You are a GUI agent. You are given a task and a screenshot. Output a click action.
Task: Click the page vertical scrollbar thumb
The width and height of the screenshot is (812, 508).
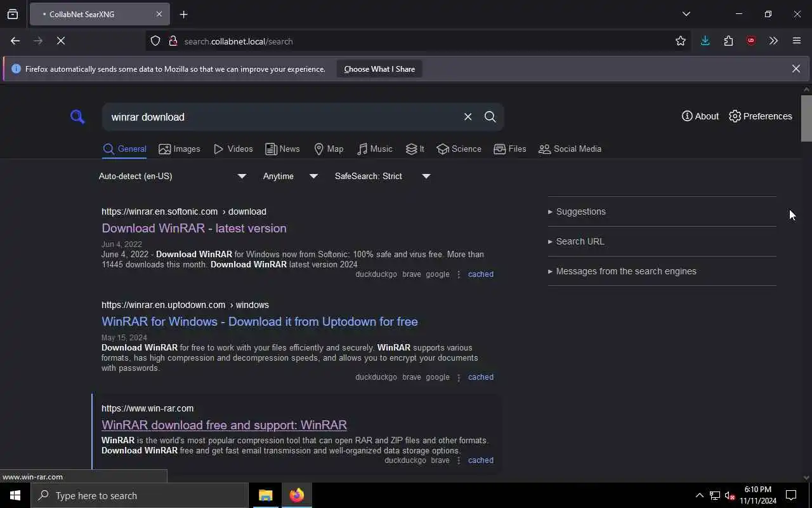point(806,118)
